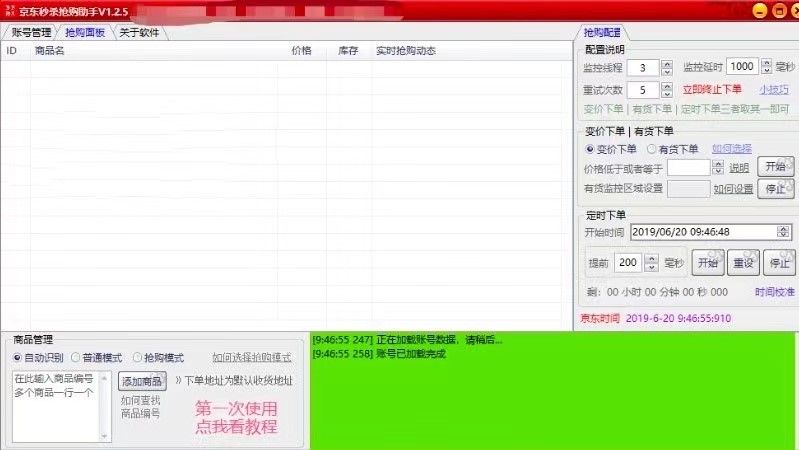Click the 监控线程 number field
799x450 pixels.
pyautogui.click(x=643, y=67)
